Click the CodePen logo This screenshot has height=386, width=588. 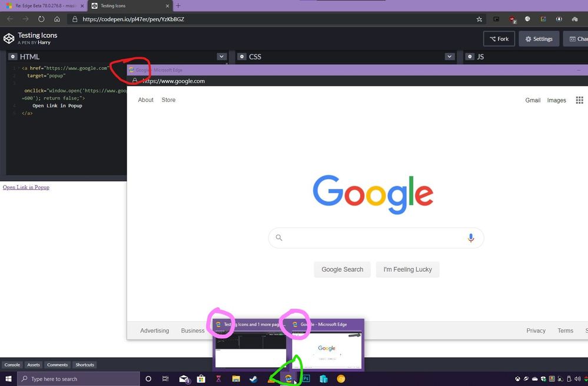[x=9, y=38]
